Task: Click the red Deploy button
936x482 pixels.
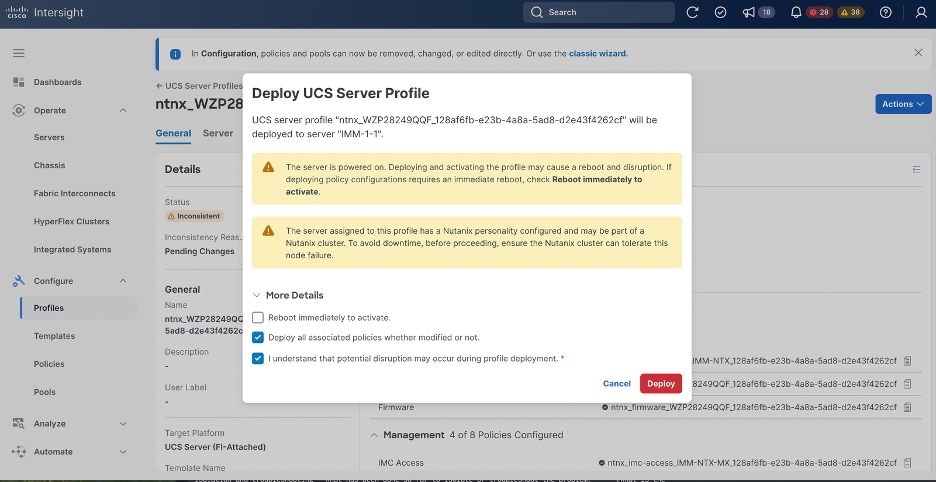Action: (661, 383)
